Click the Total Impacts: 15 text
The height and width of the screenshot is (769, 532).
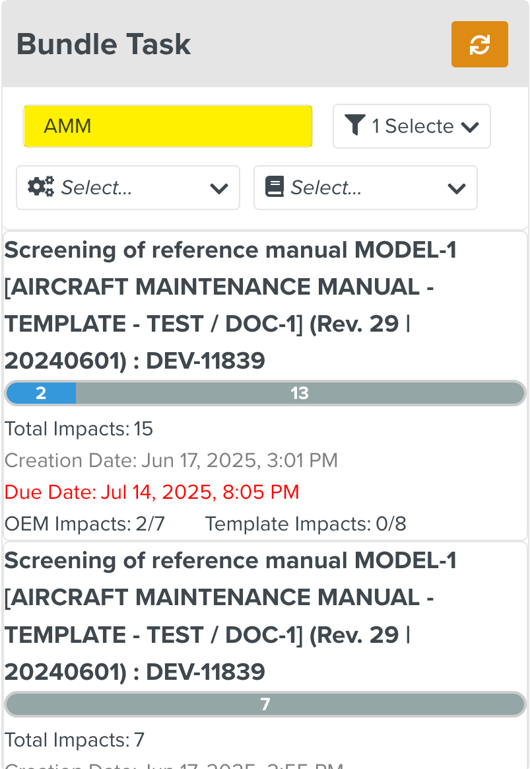[x=79, y=429]
